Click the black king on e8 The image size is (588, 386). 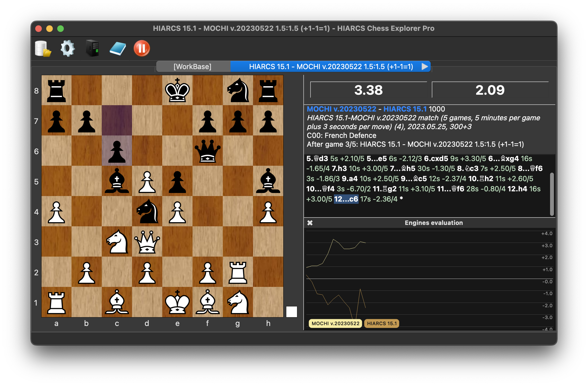[x=177, y=90]
